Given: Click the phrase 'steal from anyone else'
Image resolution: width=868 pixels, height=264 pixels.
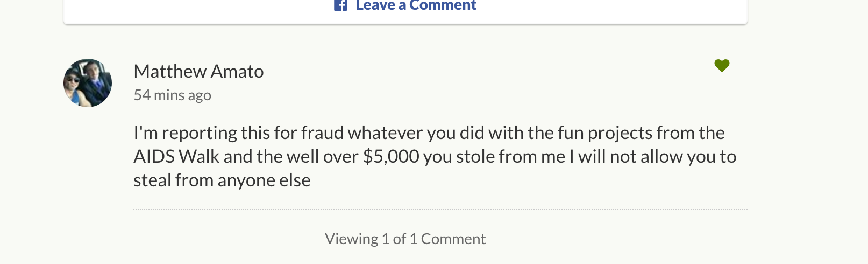Looking at the screenshot, I should coord(222,180).
